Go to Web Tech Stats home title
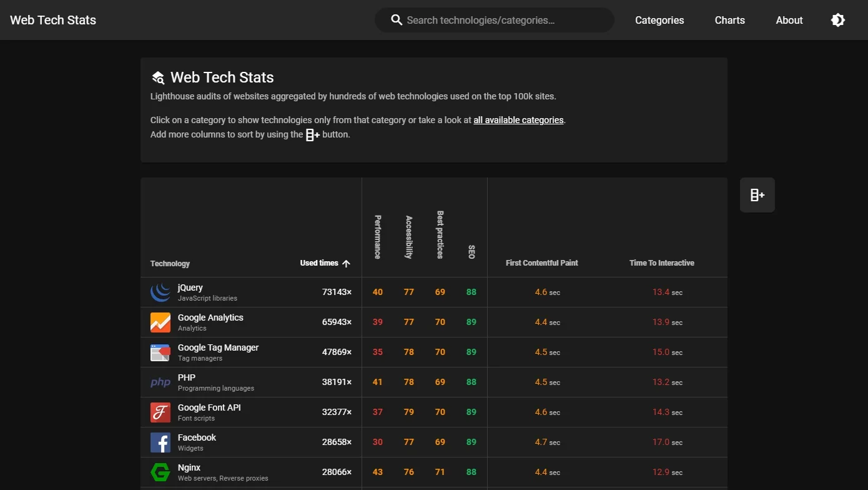The height and width of the screenshot is (490, 868). [53, 20]
